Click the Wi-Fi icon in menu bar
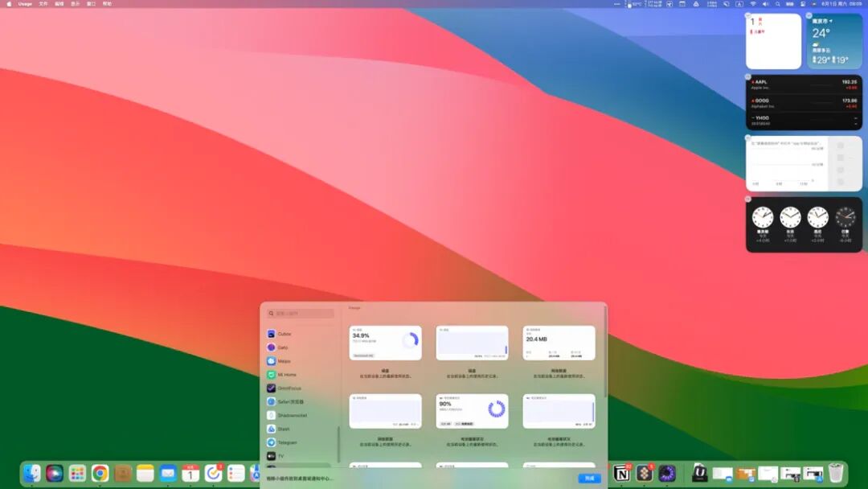Image resolution: width=868 pixels, height=489 pixels. coord(753,4)
